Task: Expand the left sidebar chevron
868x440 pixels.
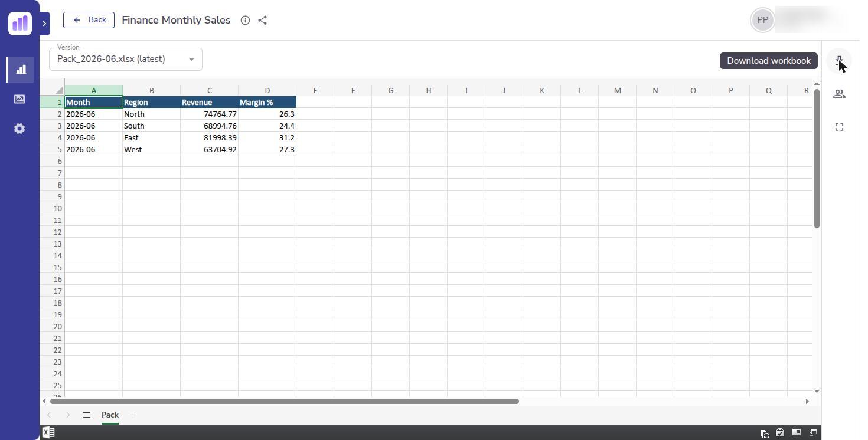Action: (x=44, y=24)
